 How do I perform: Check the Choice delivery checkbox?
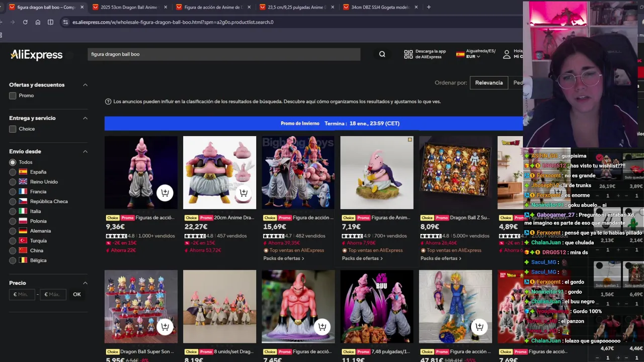pos(13,129)
